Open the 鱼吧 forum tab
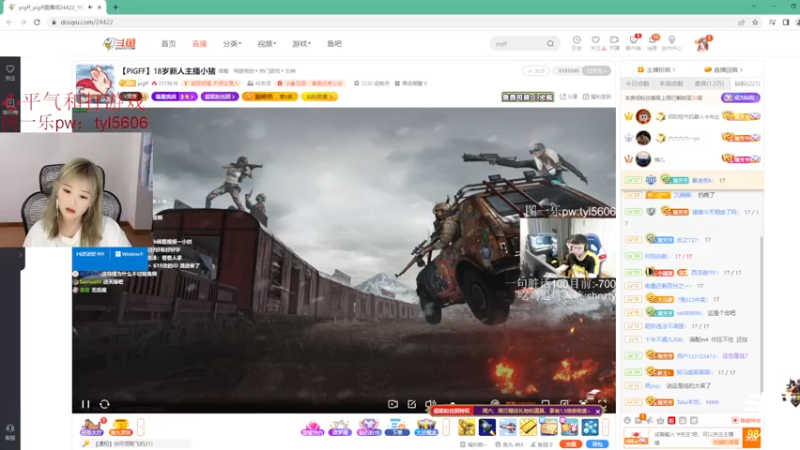The height and width of the screenshot is (450, 800). pos(334,44)
